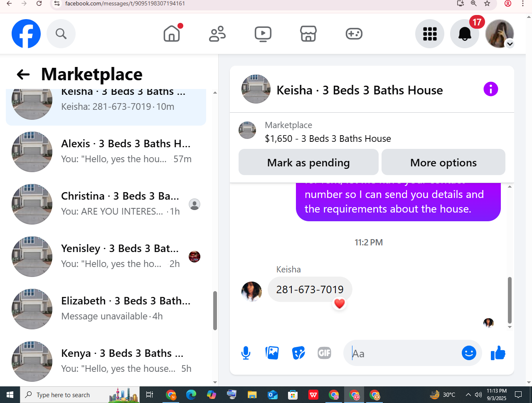Open Task View on the taskbar
The width and height of the screenshot is (532, 403).
(x=150, y=395)
